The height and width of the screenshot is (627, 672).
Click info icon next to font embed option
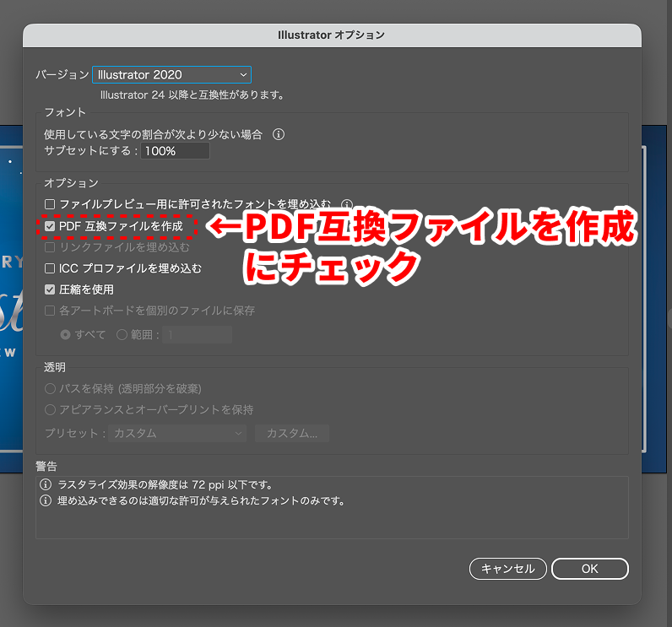tap(347, 204)
